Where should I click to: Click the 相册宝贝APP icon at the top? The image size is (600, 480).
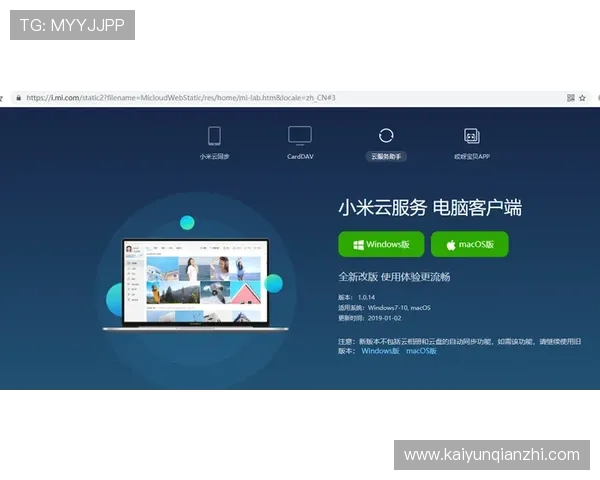click(472, 136)
